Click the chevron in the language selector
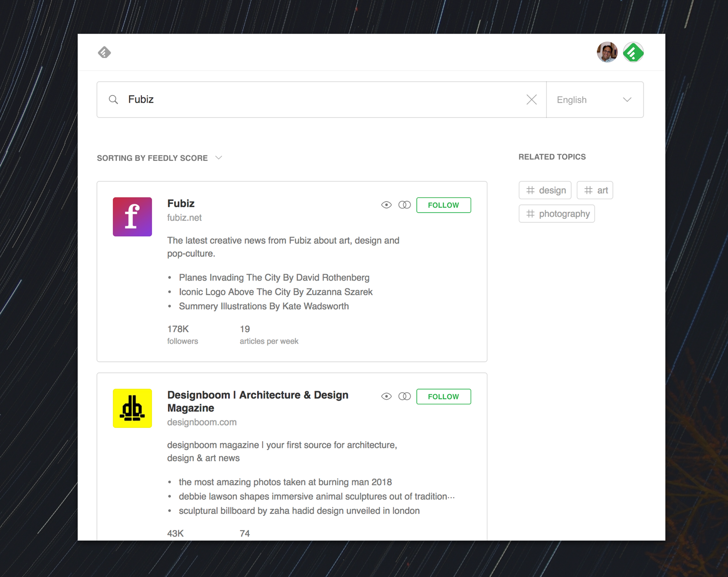This screenshot has height=577, width=728. (x=627, y=100)
